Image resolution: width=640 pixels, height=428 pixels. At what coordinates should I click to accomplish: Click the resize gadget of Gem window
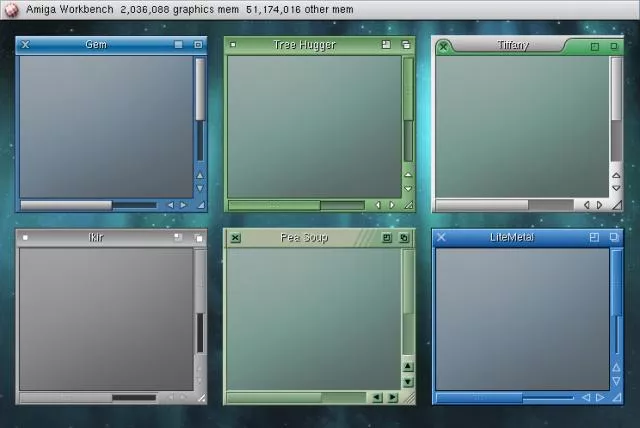[x=200, y=204]
